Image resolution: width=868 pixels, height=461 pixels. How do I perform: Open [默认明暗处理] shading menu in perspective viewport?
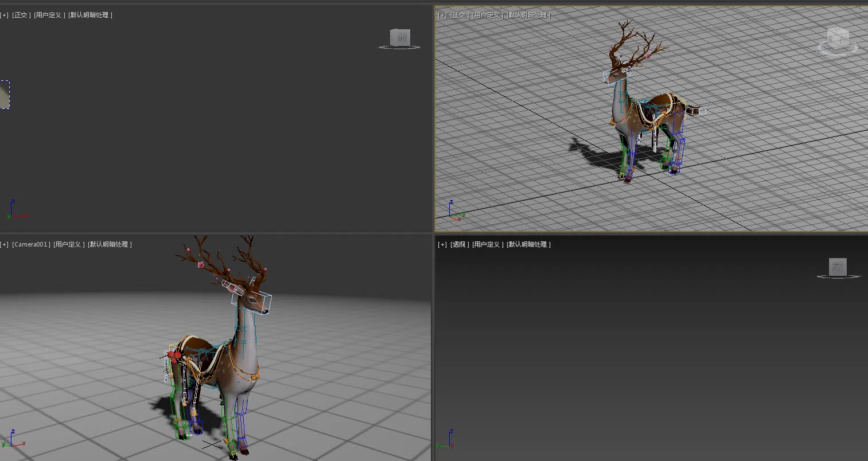click(x=528, y=244)
